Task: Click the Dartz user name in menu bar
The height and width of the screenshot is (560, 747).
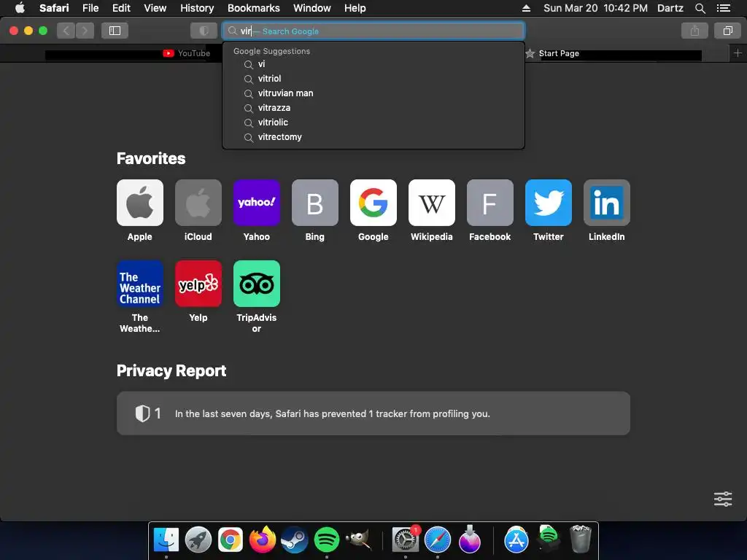Action: pyautogui.click(x=670, y=8)
